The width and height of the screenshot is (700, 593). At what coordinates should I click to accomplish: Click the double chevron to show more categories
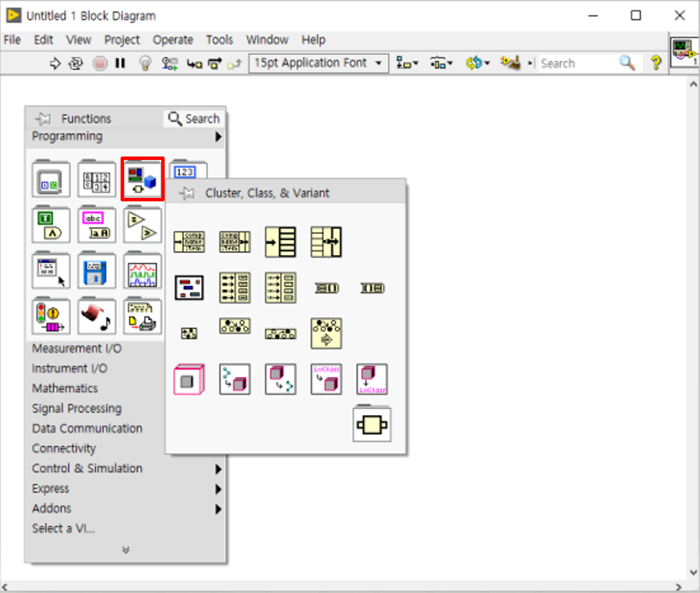coord(126,550)
